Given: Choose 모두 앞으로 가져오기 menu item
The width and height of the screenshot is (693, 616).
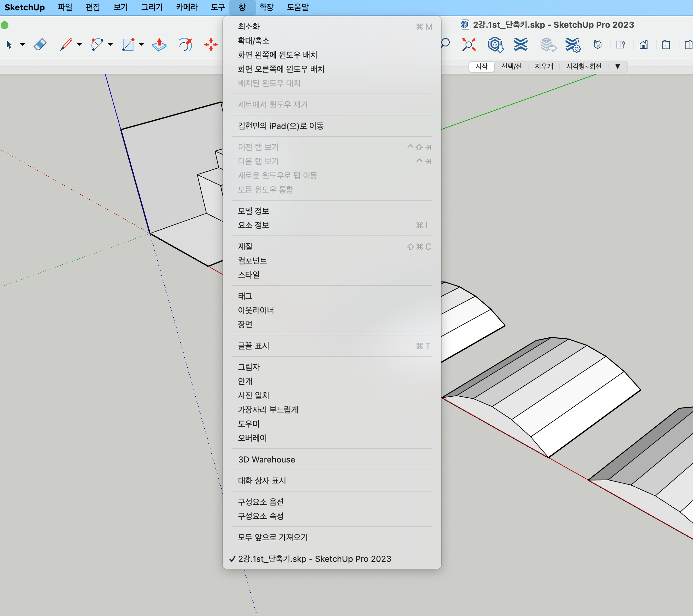Looking at the screenshot, I should tap(332, 537).
